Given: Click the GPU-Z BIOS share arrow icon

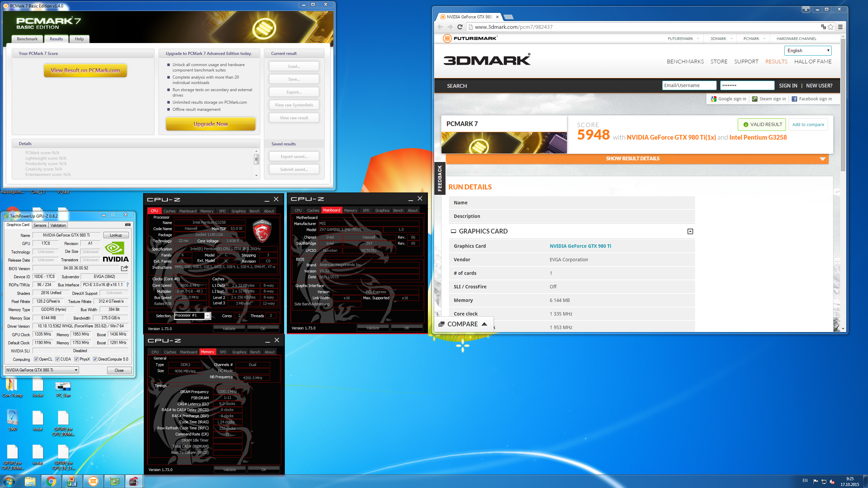Looking at the screenshot, I should (125, 268).
